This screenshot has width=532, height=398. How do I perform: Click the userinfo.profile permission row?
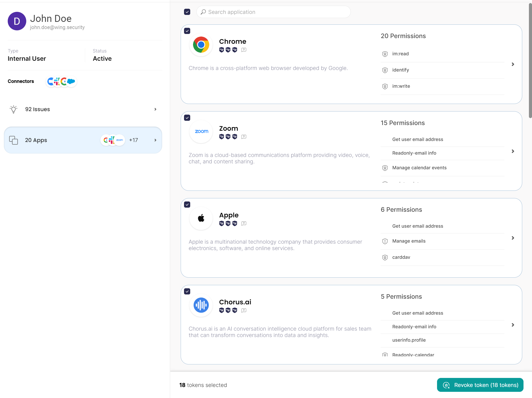click(442, 340)
